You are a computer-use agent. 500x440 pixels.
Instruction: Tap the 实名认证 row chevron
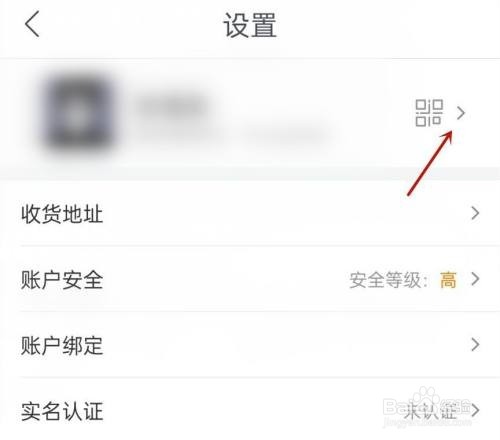[475, 410]
